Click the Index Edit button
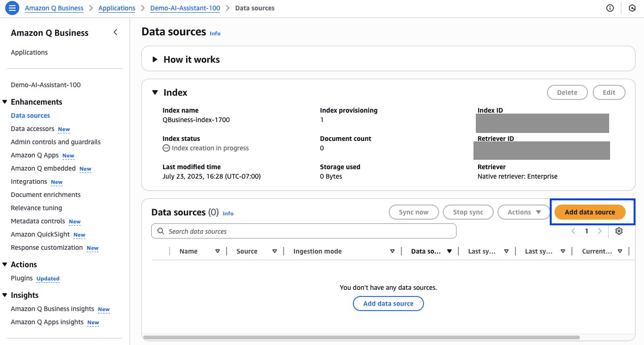 609,92
